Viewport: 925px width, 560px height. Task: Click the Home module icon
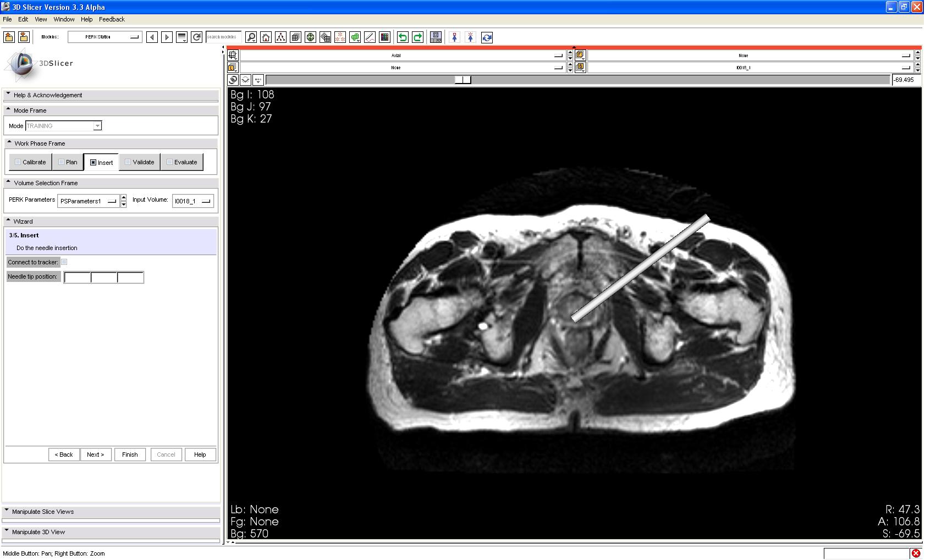(266, 37)
